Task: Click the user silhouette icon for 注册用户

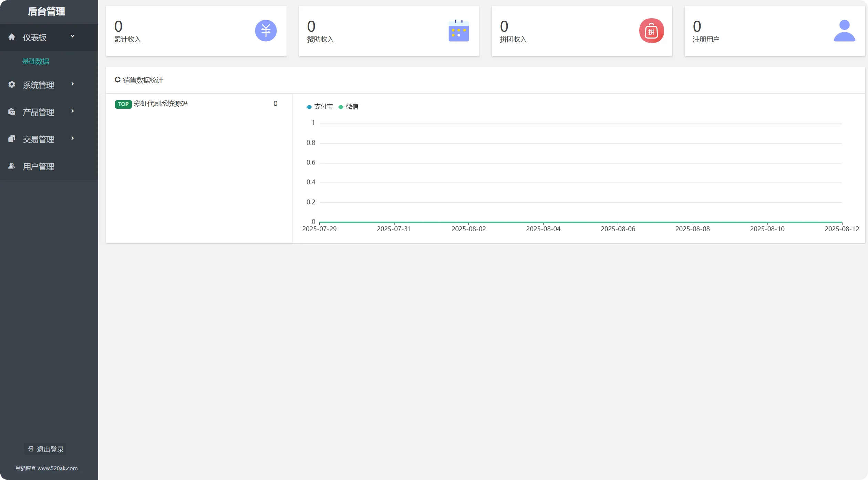Action: [x=844, y=31]
